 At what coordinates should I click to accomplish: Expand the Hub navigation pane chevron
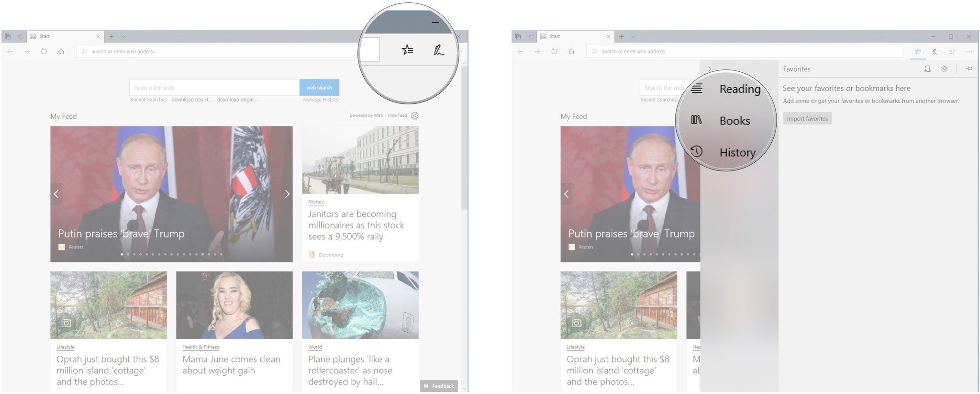tap(710, 69)
